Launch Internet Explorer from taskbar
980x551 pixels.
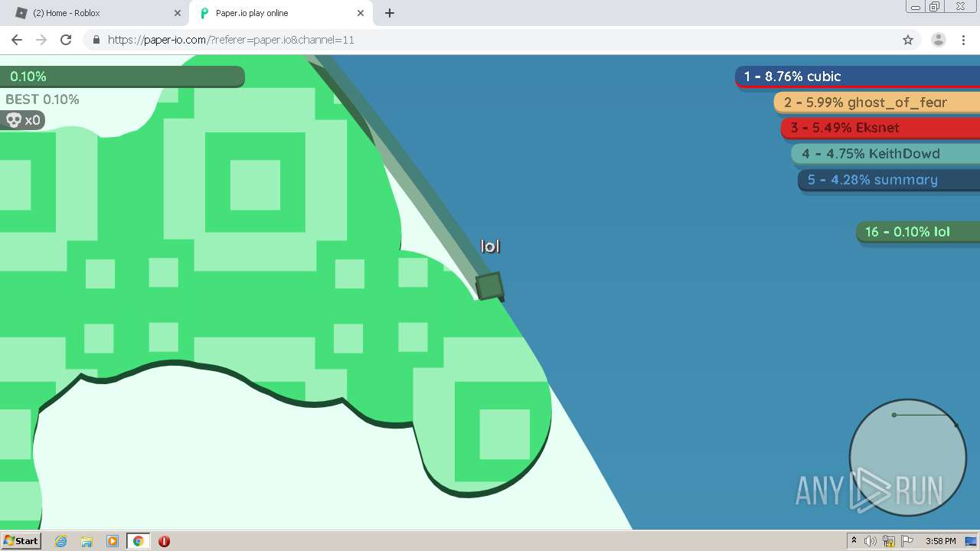[60, 541]
